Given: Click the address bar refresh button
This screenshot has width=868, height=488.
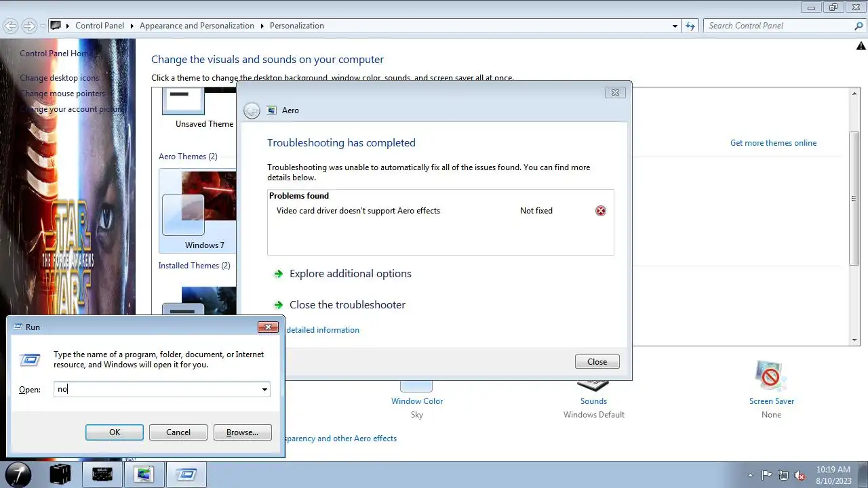Looking at the screenshot, I should 690,26.
